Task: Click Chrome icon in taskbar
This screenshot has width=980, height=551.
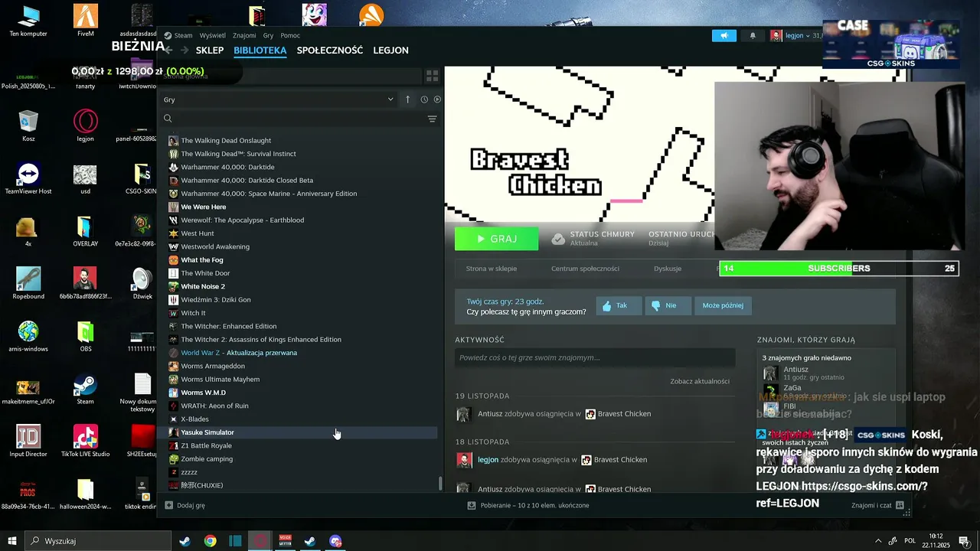Action: pyautogui.click(x=210, y=541)
